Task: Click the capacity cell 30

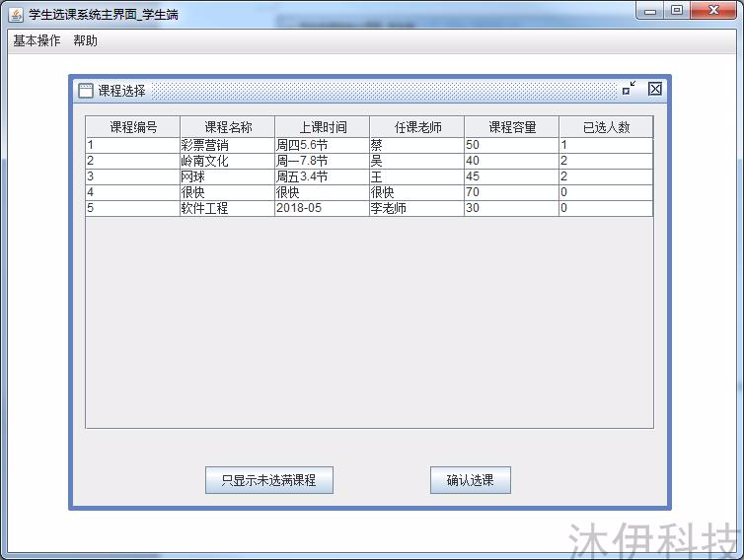Action: pyautogui.click(x=511, y=208)
